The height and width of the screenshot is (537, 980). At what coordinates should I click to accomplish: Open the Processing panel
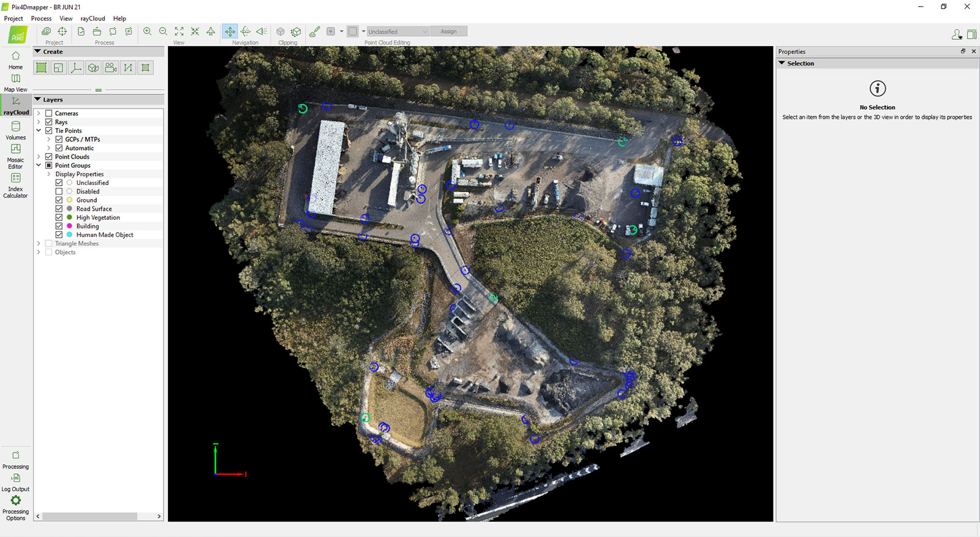[x=15, y=460]
